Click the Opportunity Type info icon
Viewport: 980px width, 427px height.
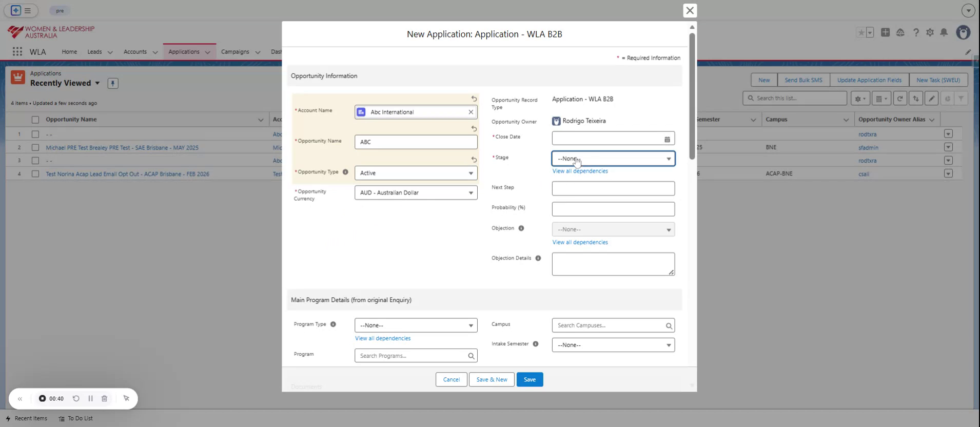[345, 172]
